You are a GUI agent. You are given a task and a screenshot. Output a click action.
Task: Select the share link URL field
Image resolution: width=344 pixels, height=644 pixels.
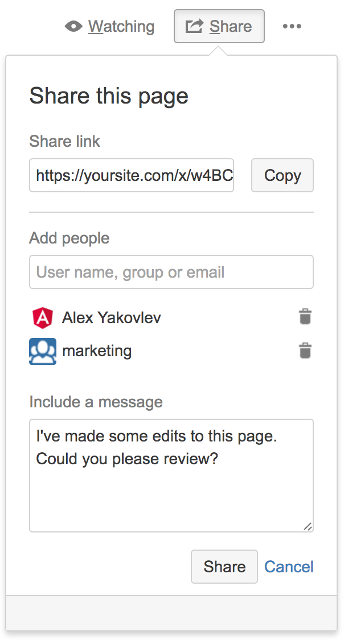coord(132,175)
